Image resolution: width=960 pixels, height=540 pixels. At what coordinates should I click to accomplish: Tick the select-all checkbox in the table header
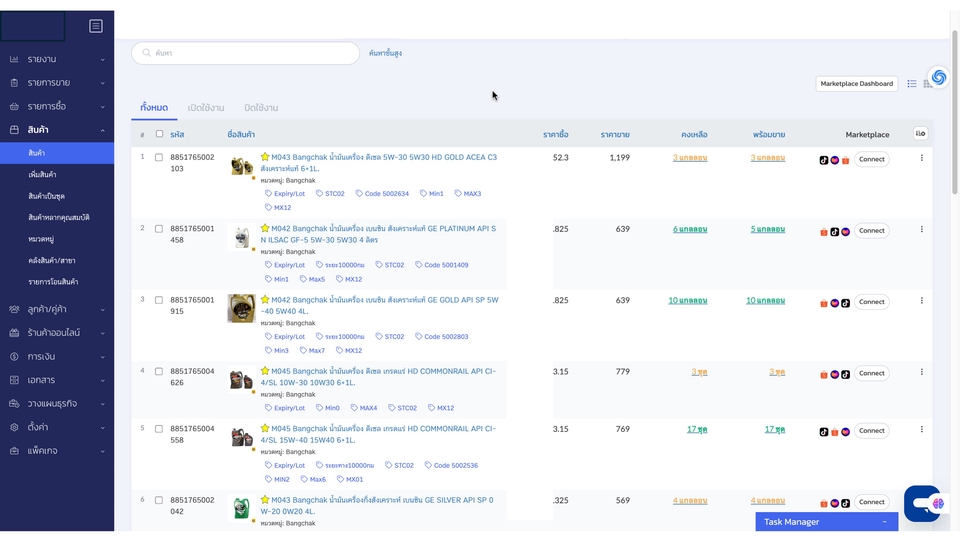tap(159, 134)
